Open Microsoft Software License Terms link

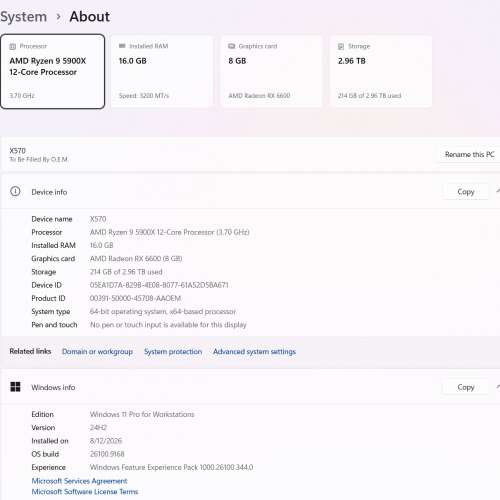(85, 491)
